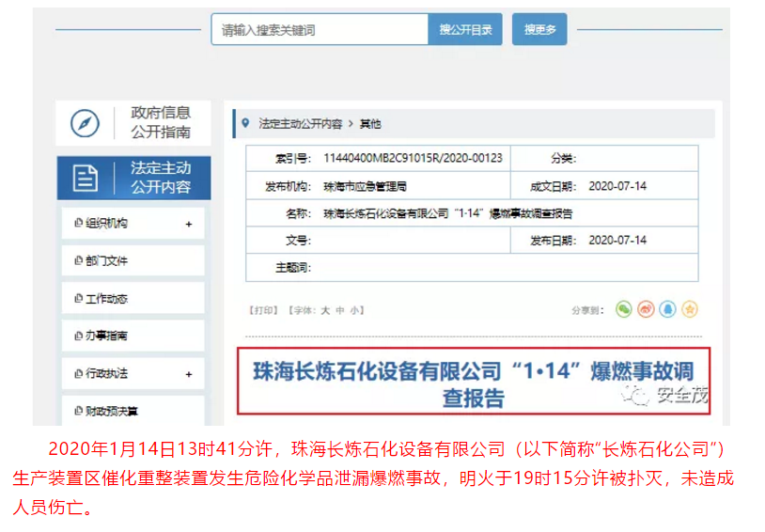Click the compass icon for 政府信息公开指南
The width and height of the screenshot is (765, 532).
tap(85, 123)
